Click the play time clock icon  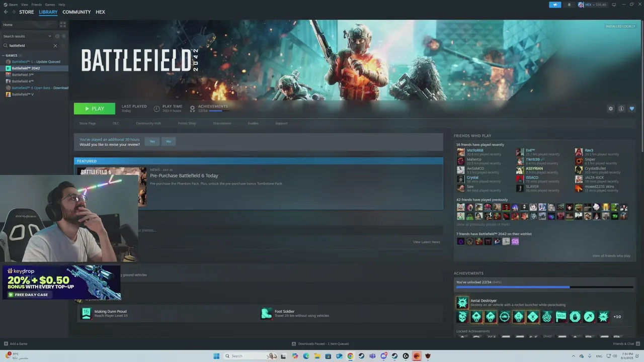[156, 109]
